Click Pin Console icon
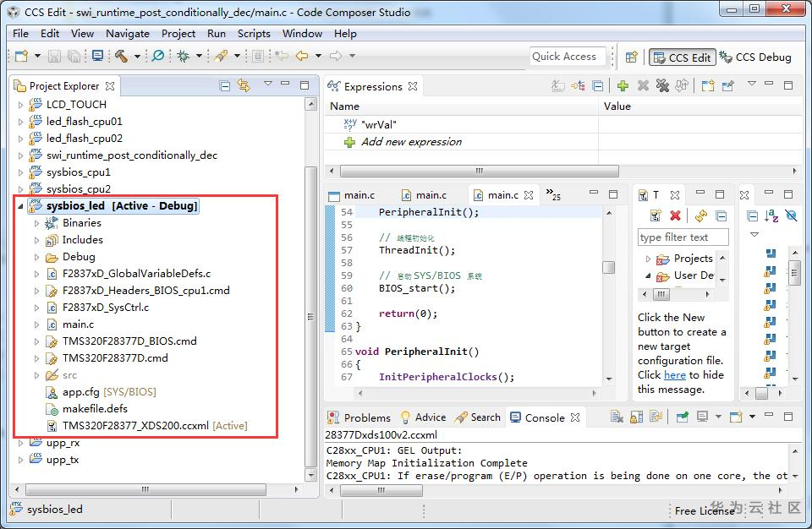The width and height of the screenshot is (812, 529). click(683, 417)
